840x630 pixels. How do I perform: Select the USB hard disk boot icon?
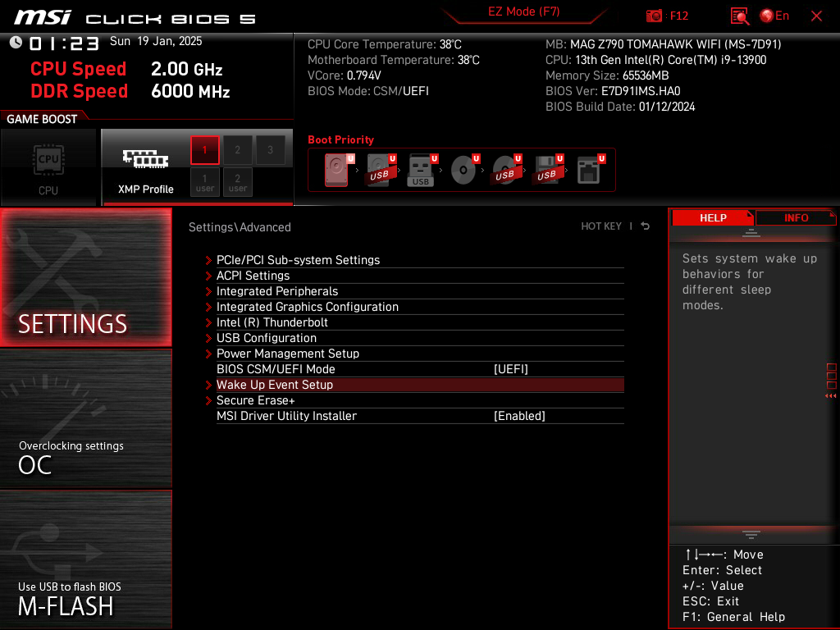click(381, 170)
